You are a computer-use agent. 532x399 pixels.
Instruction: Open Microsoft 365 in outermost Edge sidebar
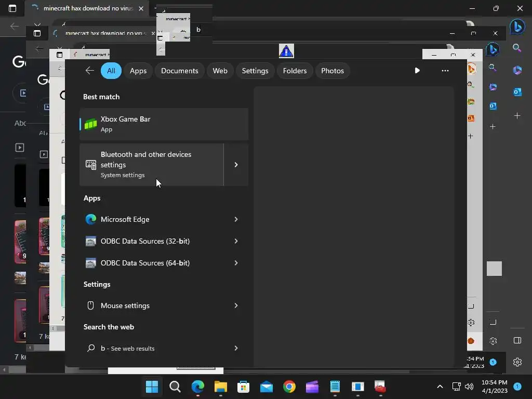coord(517,70)
